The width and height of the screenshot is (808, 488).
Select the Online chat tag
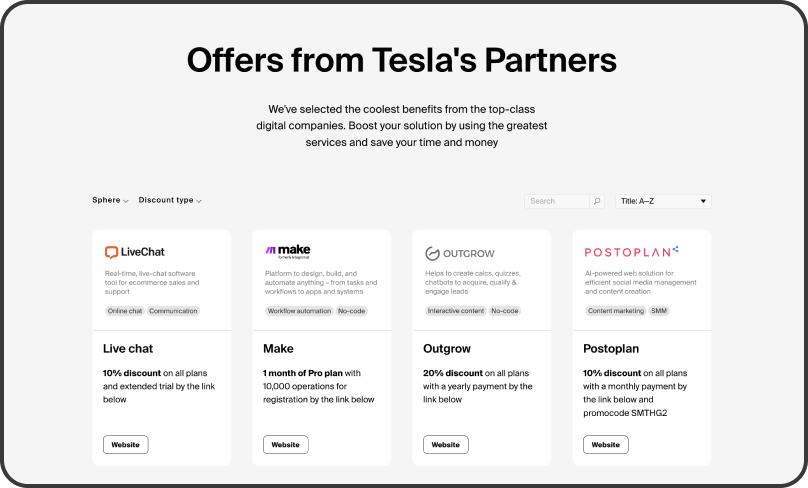124,311
